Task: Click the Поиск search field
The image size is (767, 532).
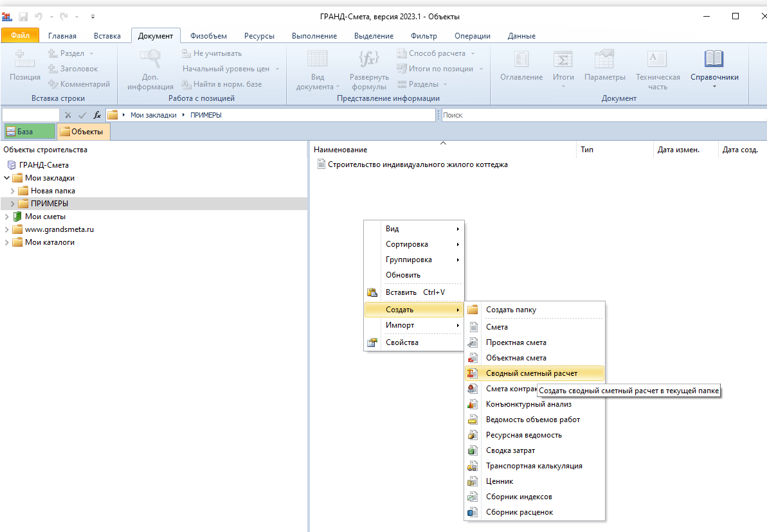Action: [604, 115]
